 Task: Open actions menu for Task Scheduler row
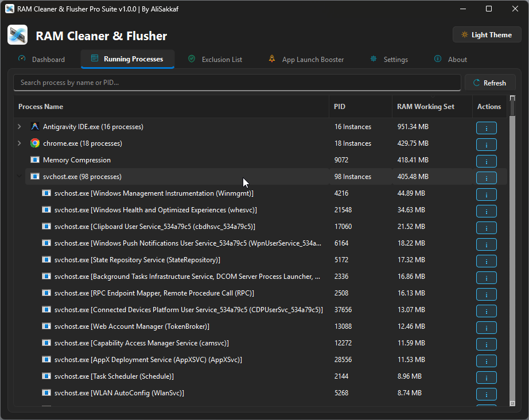486,378
